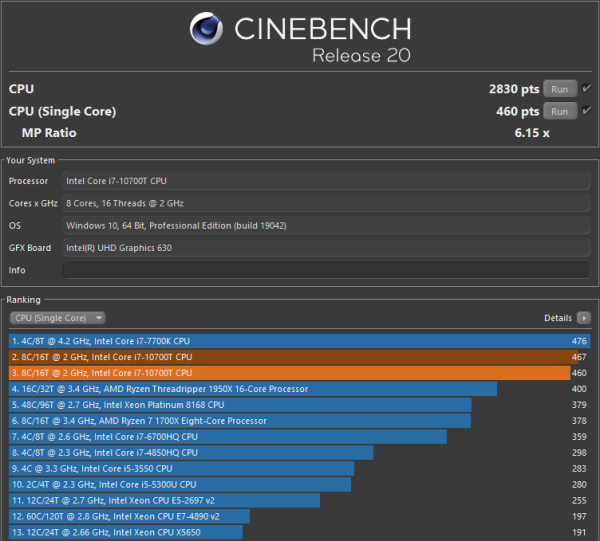Select ranking row 6 Ryzen 7 1700X
This screenshot has height=541, width=600.
click(x=300, y=421)
